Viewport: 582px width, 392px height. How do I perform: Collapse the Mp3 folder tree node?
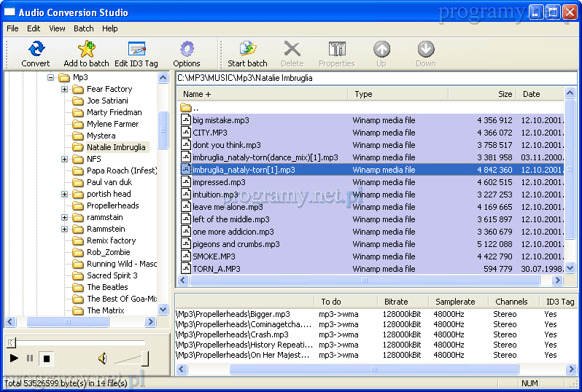(x=50, y=77)
